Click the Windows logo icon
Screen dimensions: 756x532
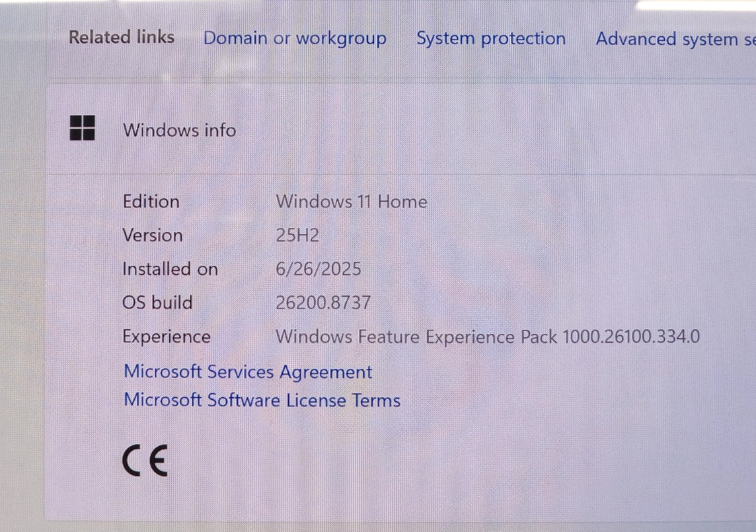click(x=83, y=128)
